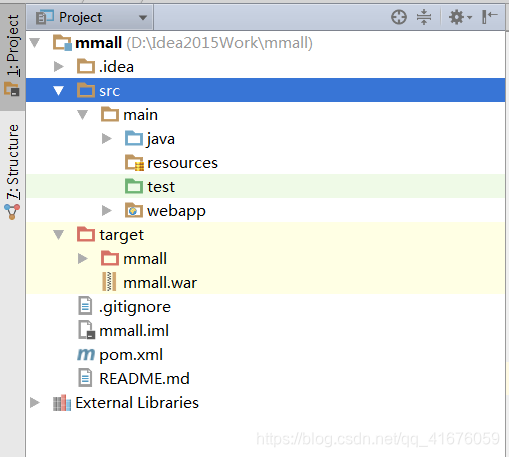
Task: Click the .gitignore file icon
Action: pos(85,306)
